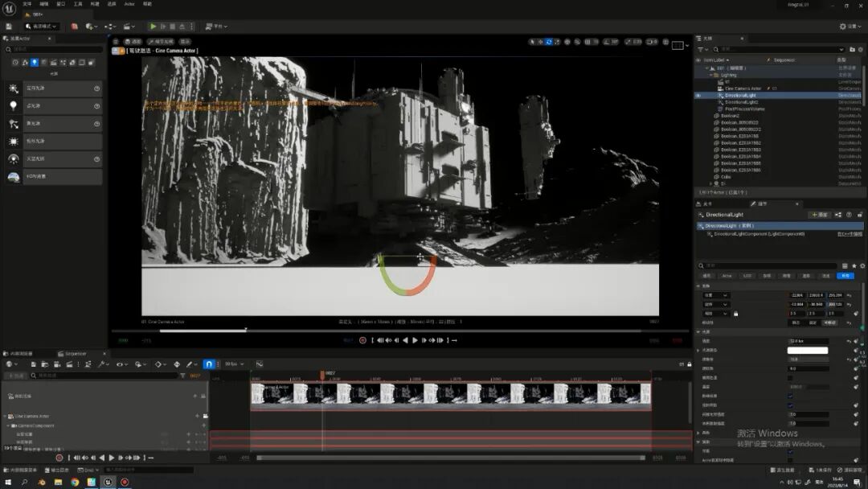Screen dimensions: 868x489
Task: Click the Sequencer horizontal zoom range bar
Action: click(x=451, y=458)
